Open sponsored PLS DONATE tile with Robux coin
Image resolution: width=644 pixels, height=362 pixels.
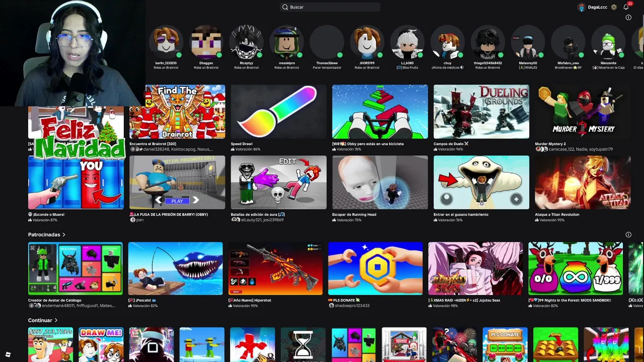[375, 268]
